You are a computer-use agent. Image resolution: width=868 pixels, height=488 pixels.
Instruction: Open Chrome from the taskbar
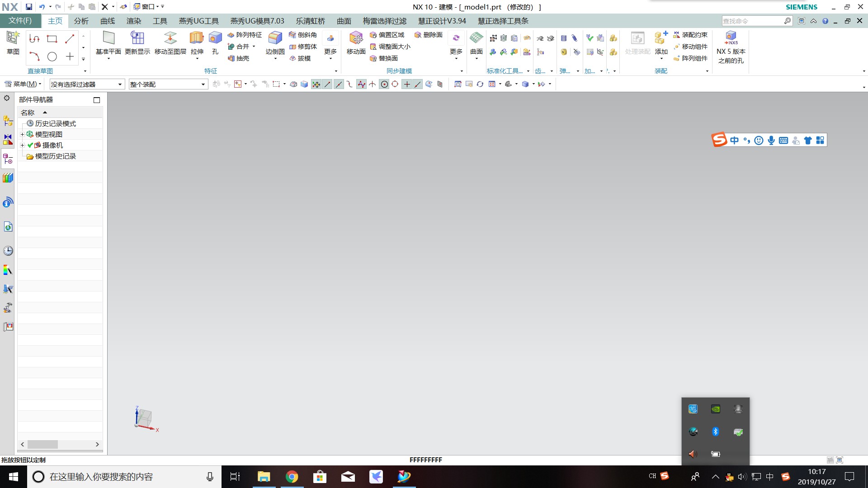point(292,477)
